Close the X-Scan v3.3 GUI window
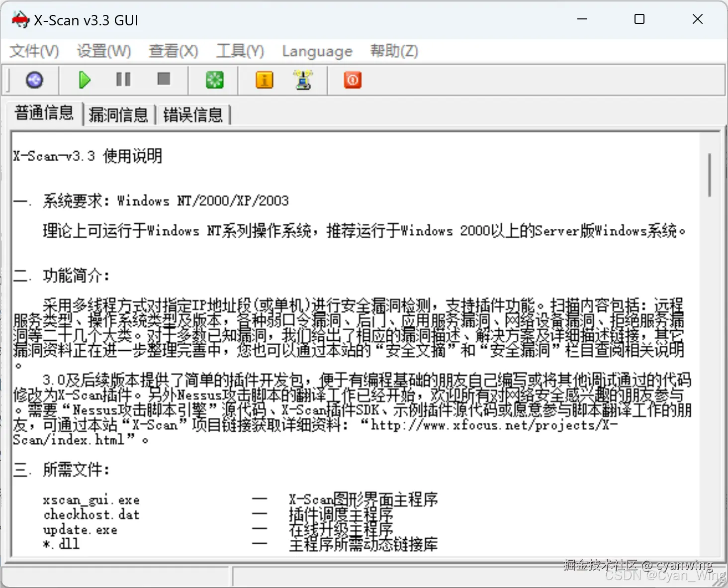Viewport: 728px width, 588px height. [698, 19]
